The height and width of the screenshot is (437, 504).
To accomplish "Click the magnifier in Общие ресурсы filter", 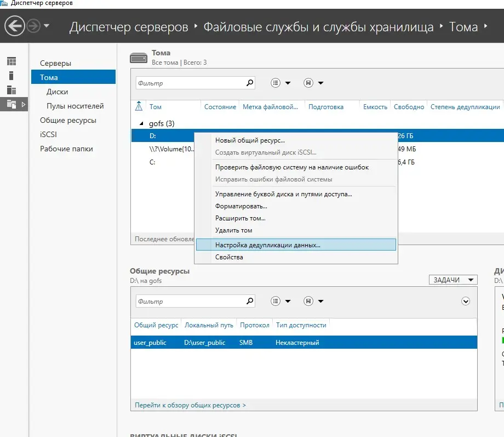I will pos(250,301).
